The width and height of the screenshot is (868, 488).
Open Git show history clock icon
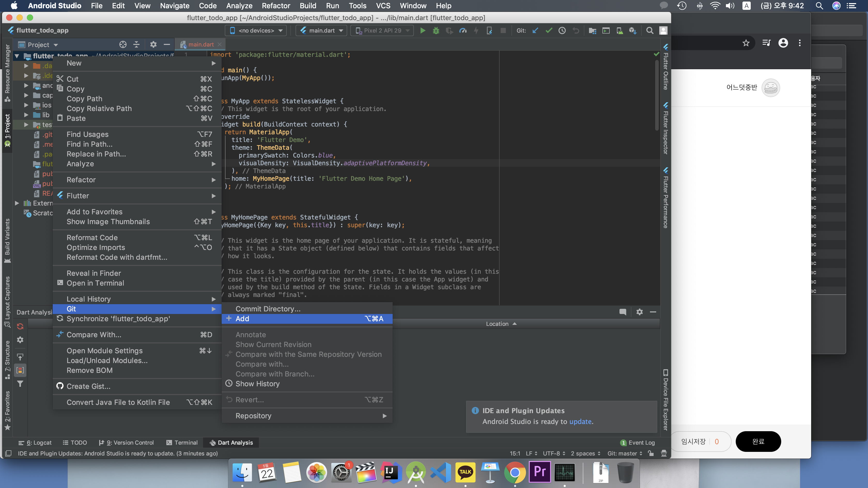point(562,31)
